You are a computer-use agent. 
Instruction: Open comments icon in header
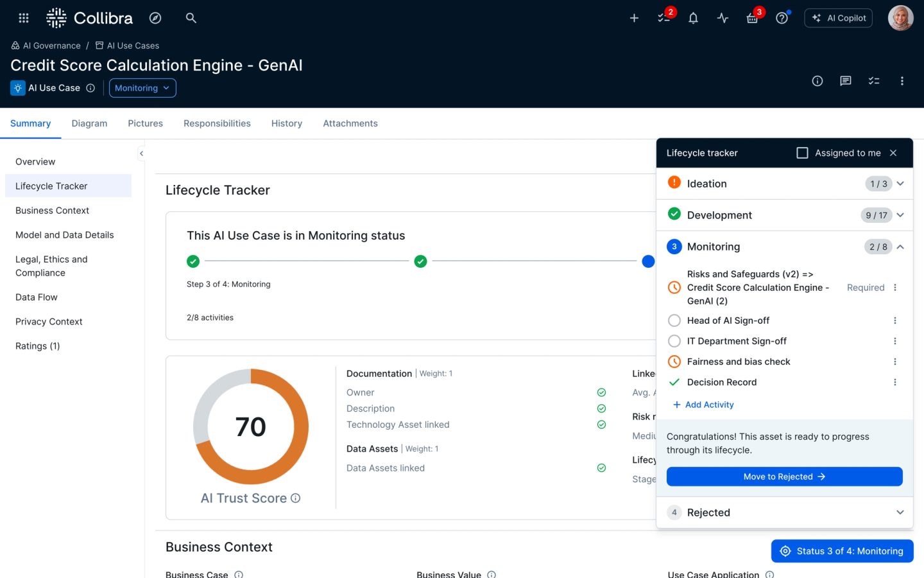846,81
